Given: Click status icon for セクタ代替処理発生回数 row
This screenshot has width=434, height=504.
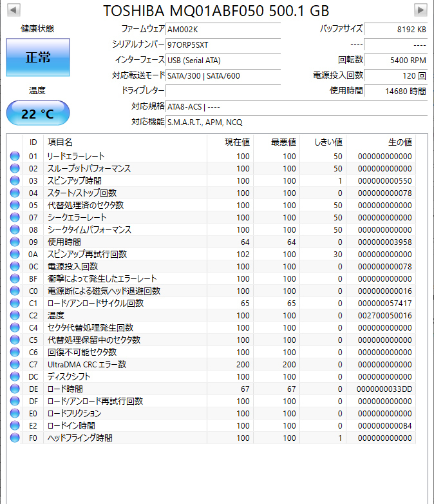Looking at the screenshot, I should point(15,327).
